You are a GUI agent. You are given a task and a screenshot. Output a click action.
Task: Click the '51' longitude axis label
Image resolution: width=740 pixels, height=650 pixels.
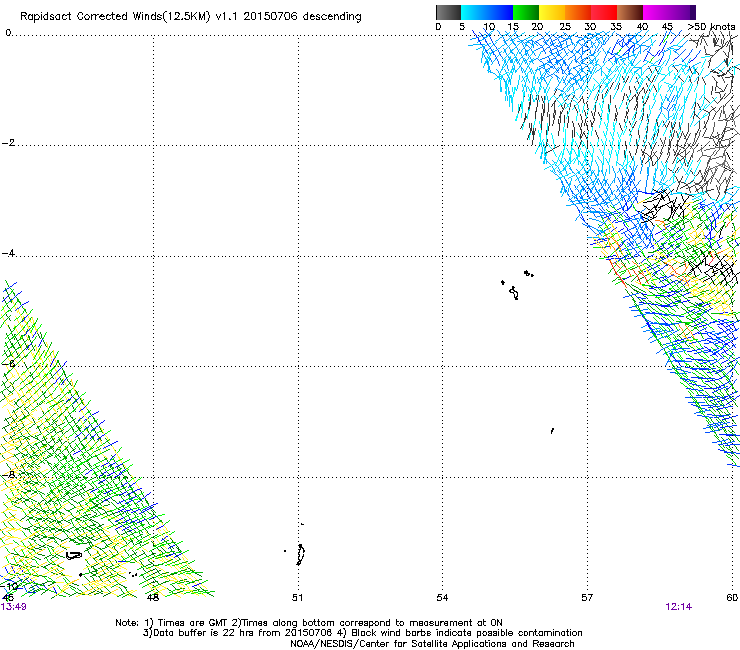coord(297,598)
